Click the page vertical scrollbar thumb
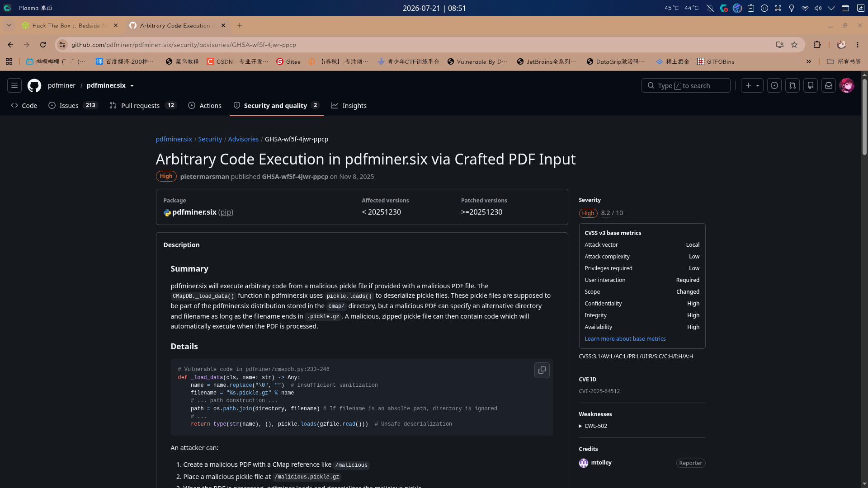The image size is (868, 488). tap(864, 117)
